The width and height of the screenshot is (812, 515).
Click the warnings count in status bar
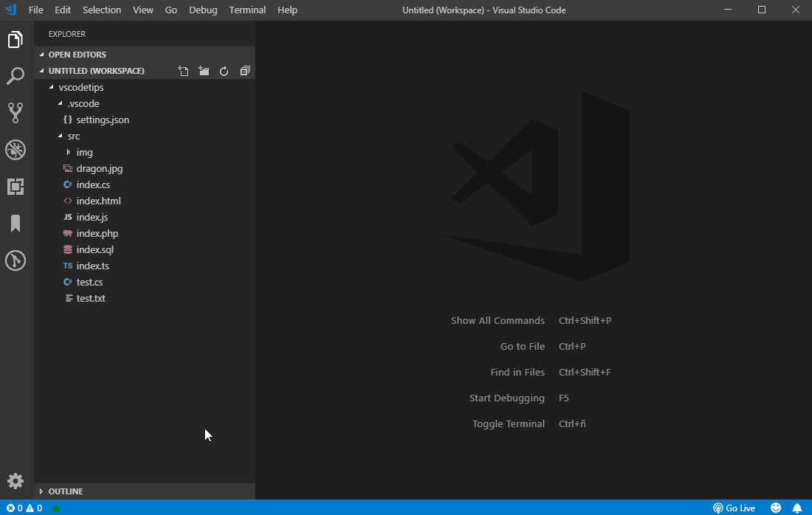coord(34,508)
